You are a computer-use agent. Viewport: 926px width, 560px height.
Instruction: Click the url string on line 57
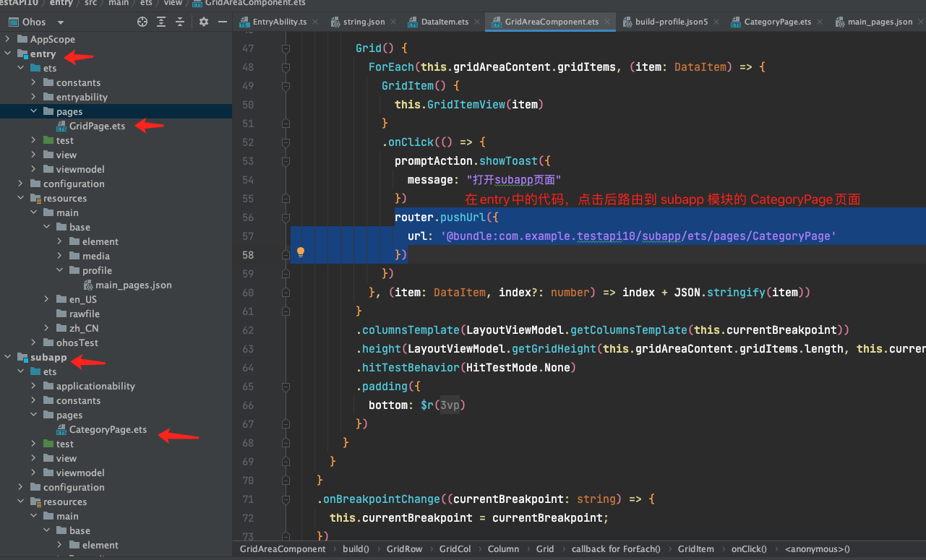tap(638, 236)
